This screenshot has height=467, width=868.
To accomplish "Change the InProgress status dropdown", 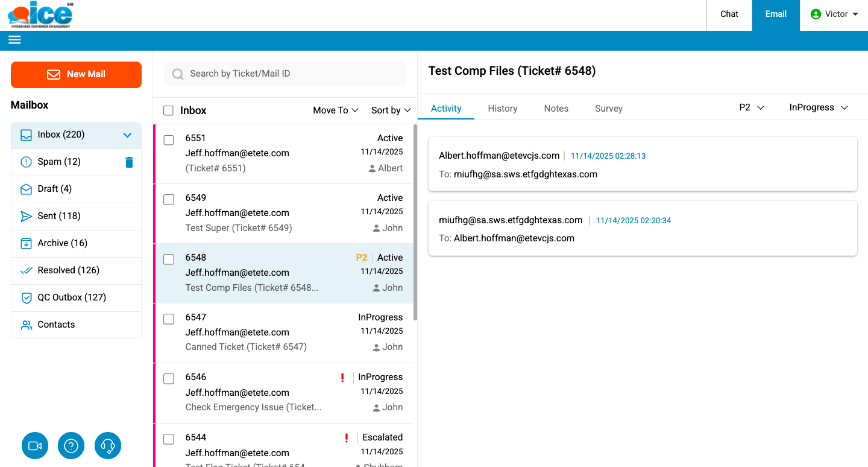I will [x=818, y=107].
